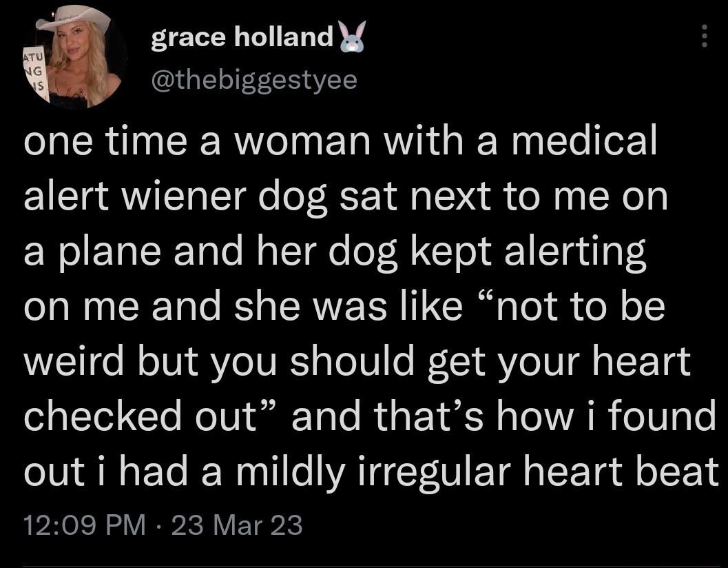Click the separator dot between time and date

[x=156, y=525]
